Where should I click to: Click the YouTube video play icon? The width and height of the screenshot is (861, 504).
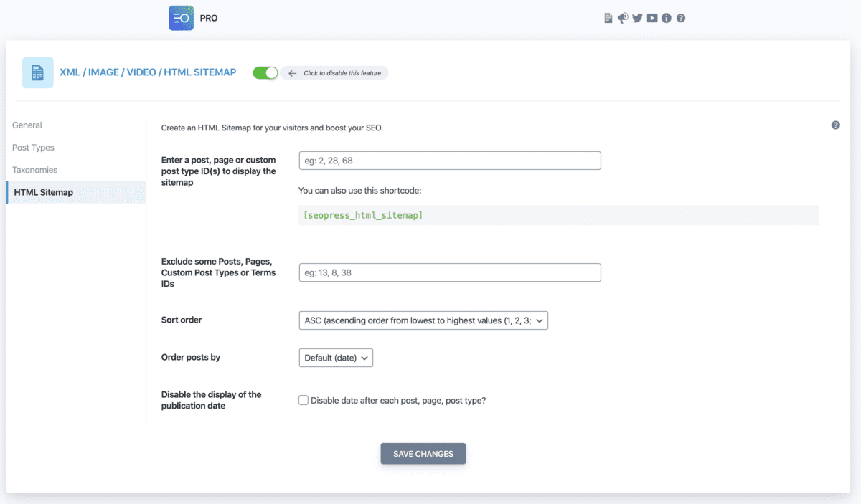[652, 18]
